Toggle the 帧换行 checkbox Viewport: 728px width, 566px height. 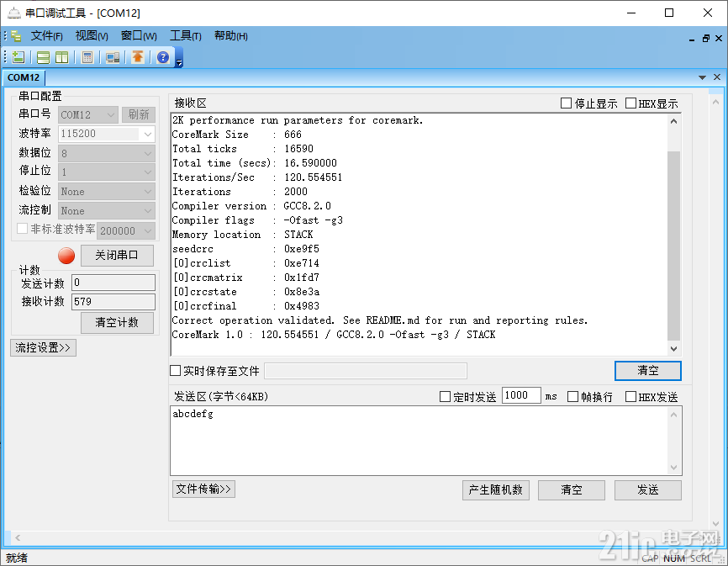pos(573,396)
